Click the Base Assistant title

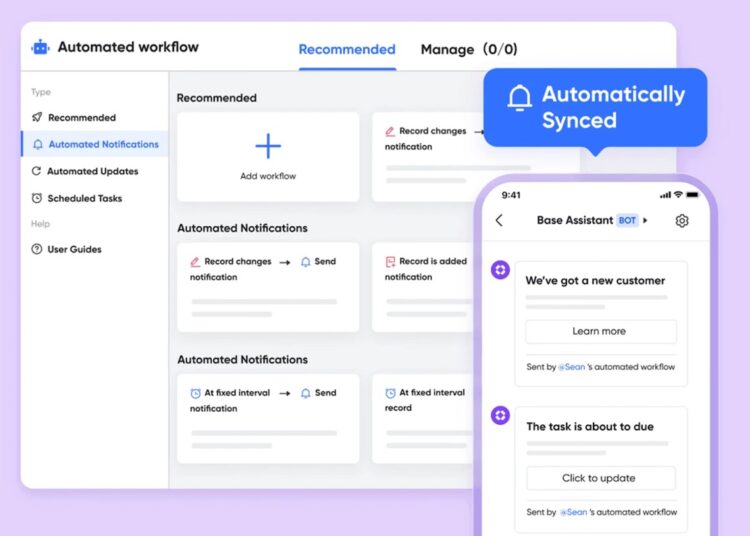[574, 220]
